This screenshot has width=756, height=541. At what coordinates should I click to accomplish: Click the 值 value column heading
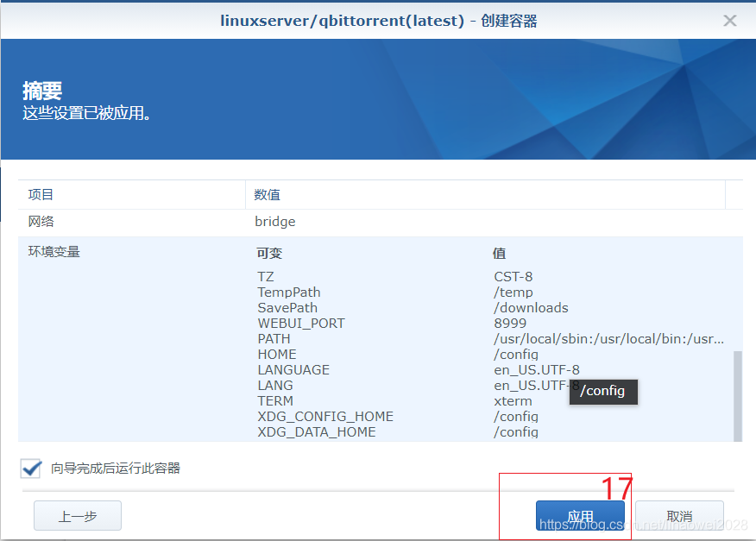[499, 253]
